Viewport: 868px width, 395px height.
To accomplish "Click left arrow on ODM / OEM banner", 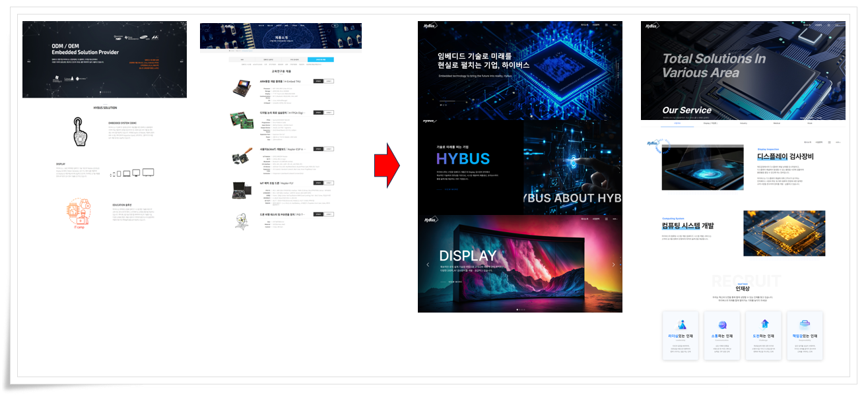I will click(29, 61).
